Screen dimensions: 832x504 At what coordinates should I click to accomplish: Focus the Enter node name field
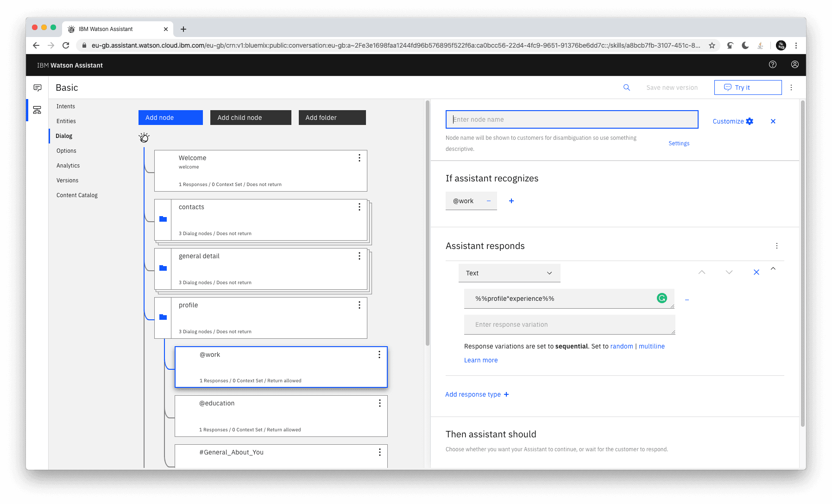[572, 119]
